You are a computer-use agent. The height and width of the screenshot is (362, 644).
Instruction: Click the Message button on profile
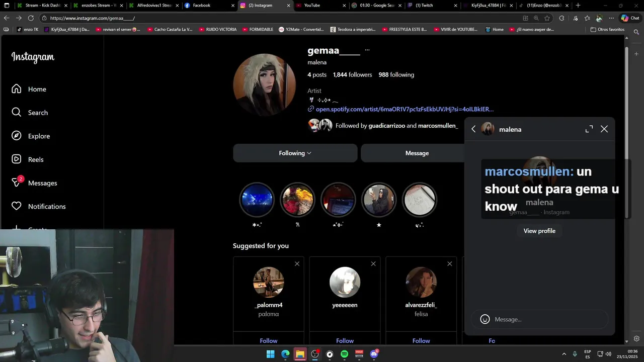tap(417, 153)
